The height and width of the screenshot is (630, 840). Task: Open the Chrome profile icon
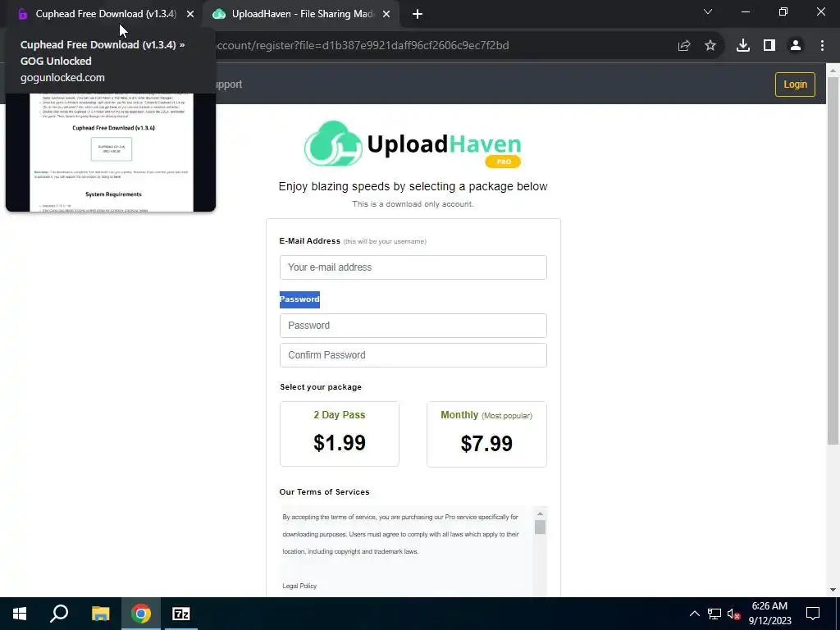(x=796, y=46)
